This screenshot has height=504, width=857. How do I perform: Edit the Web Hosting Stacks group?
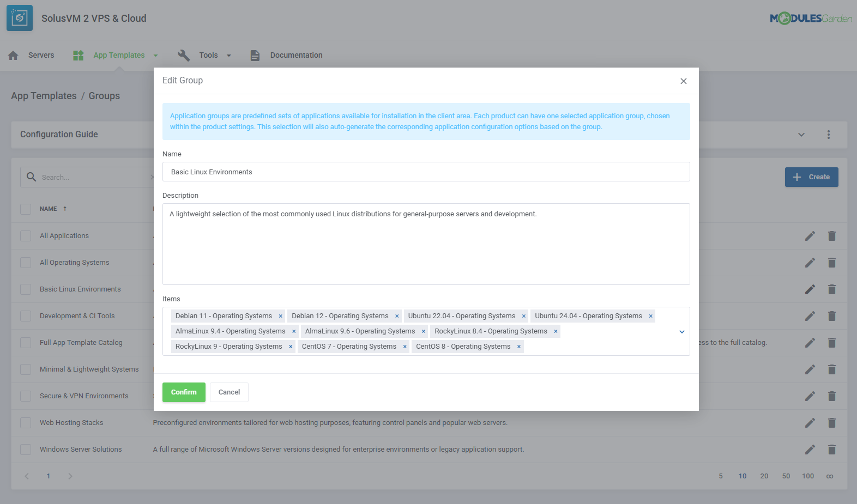coord(810,423)
